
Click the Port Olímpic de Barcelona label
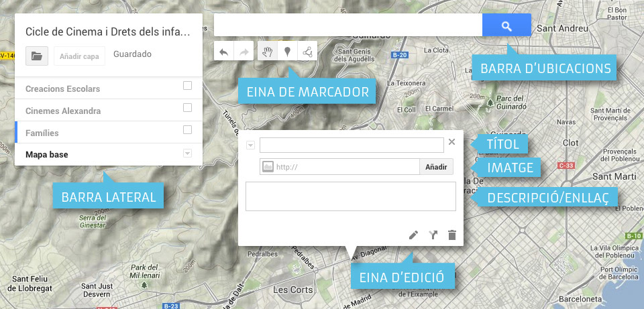[619, 273]
